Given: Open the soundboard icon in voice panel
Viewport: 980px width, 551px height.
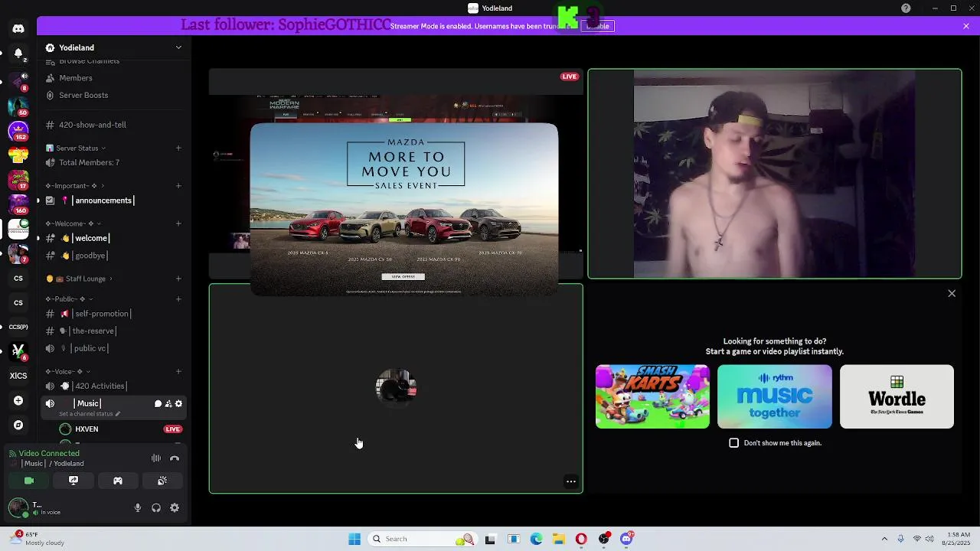Looking at the screenshot, I should click(162, 481).
